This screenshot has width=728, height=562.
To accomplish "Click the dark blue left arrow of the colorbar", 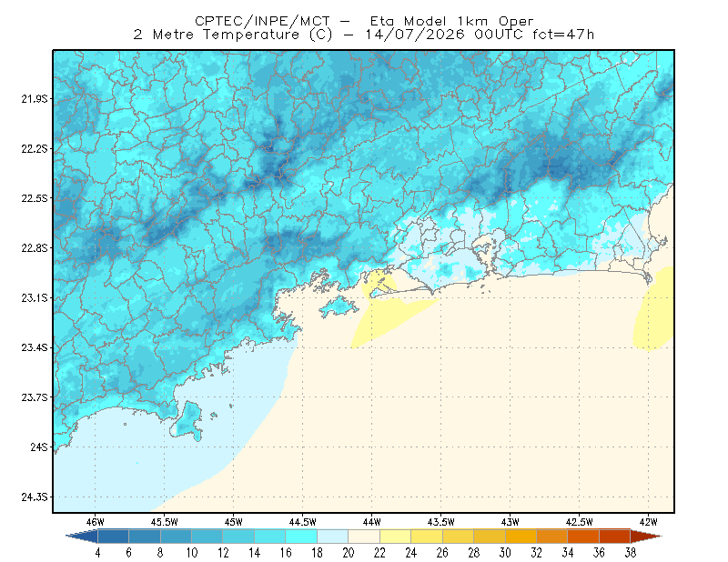I will coord(82,537).
